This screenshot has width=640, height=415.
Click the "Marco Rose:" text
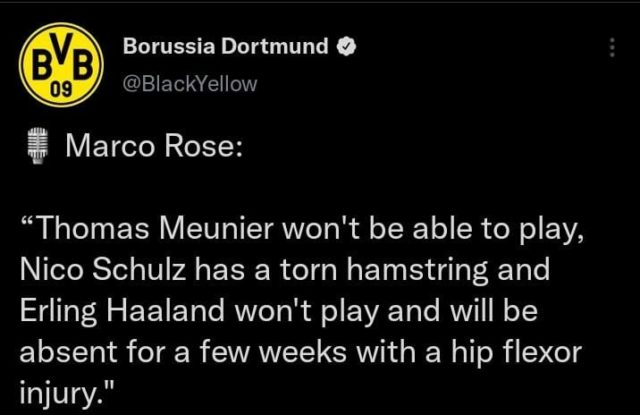154,146
